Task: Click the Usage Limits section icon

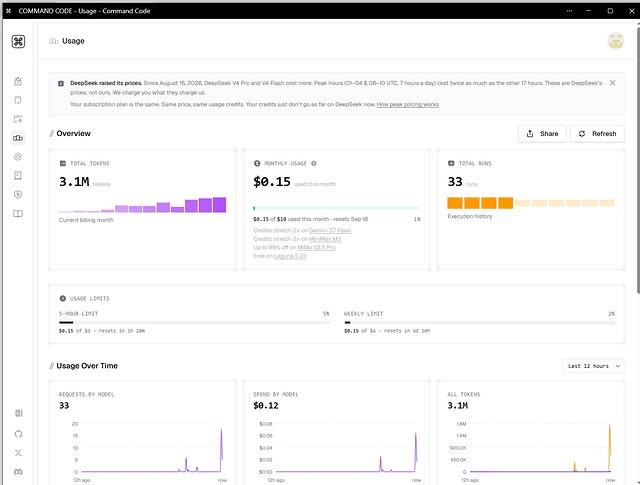Action: click(x=62, y=298)
